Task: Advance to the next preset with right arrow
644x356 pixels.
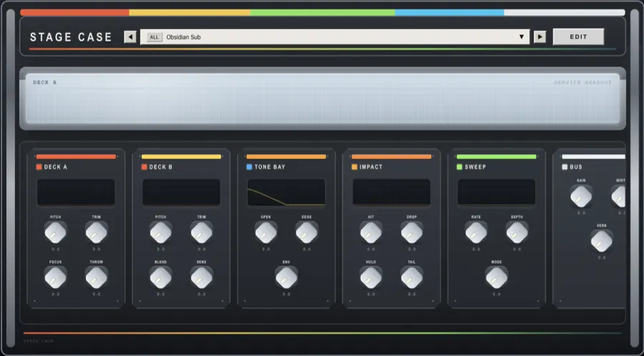Action: pos(540,37)
